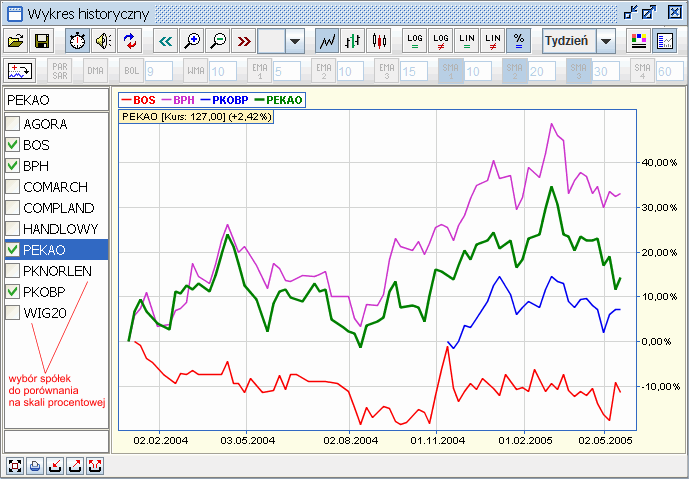Click the export arrow icon in bottom toolbar
Viewport: 689px width, 479px height.
pos(75,466)
